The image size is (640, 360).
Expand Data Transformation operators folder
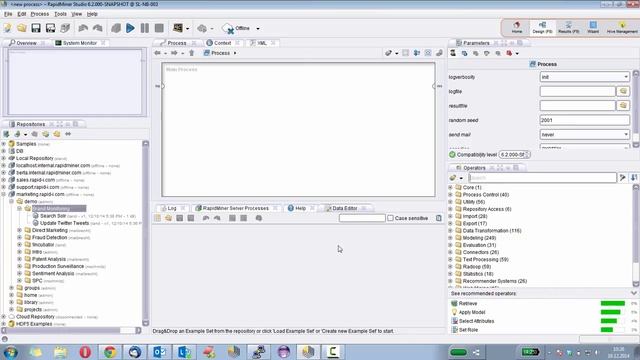pyautogui.click(x=451, y=231)
